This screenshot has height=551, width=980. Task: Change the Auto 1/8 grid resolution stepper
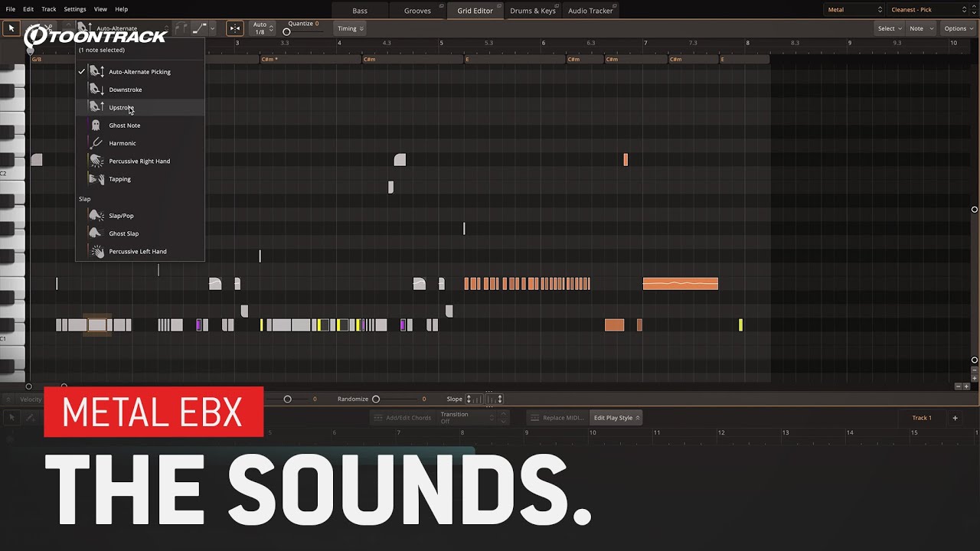(x=270, y=28)
